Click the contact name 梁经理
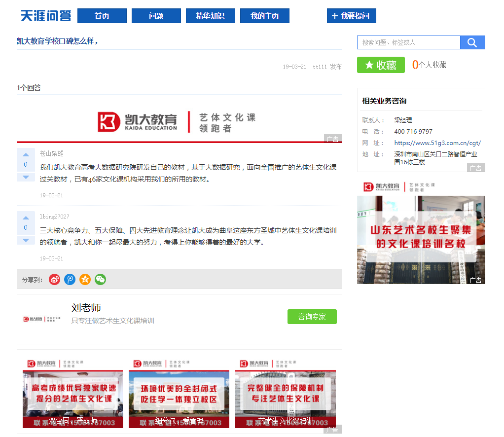The width and height of the screenshot is (504, 437). click(403, 120)
